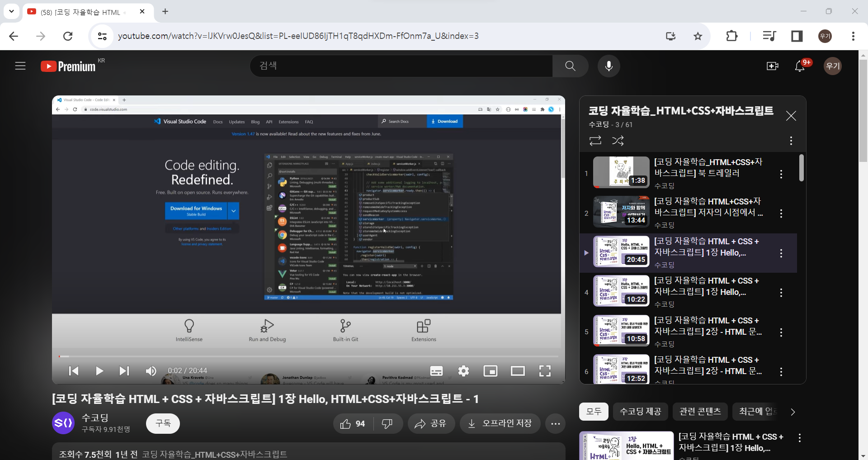Install app icon in address bar
Screen dimensions: 868x460
671,36
